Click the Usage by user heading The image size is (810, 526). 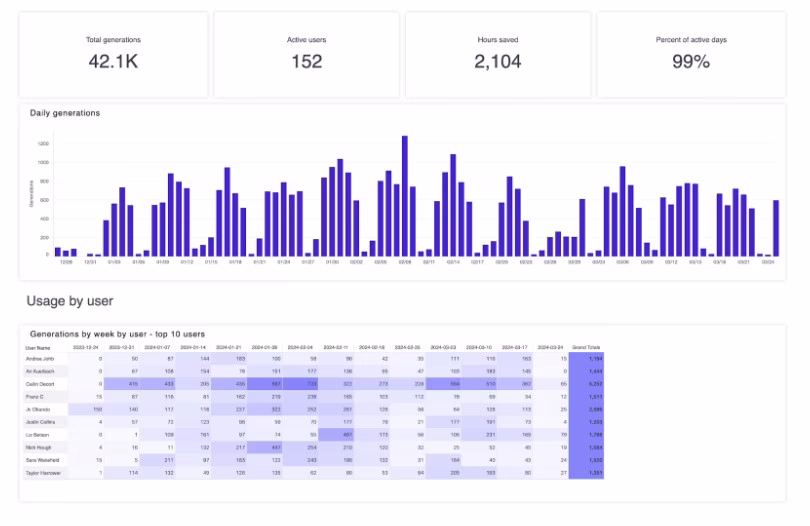coord(70,300)
